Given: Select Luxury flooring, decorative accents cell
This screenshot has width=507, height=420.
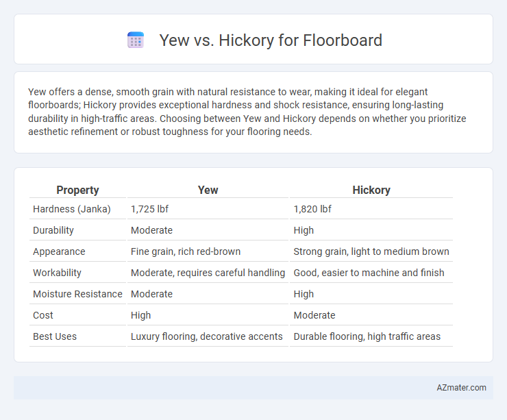Looking at the screenshot, I should pos(207,336).
